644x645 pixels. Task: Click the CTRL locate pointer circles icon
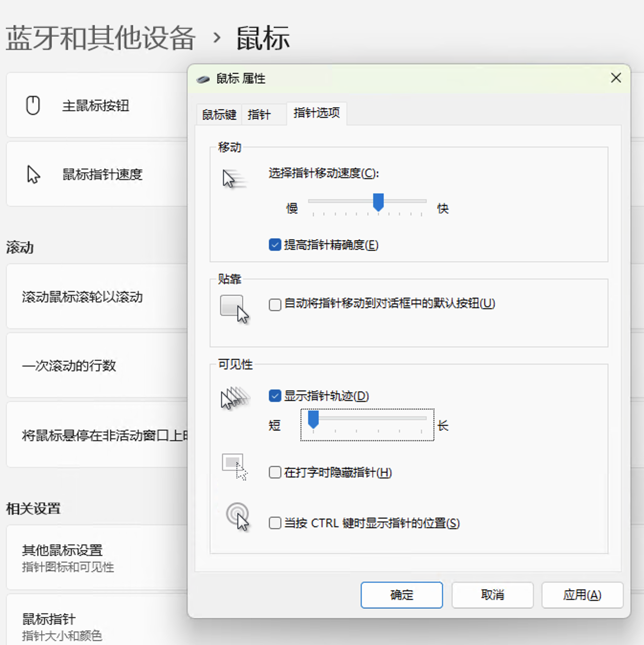[238, 517]
